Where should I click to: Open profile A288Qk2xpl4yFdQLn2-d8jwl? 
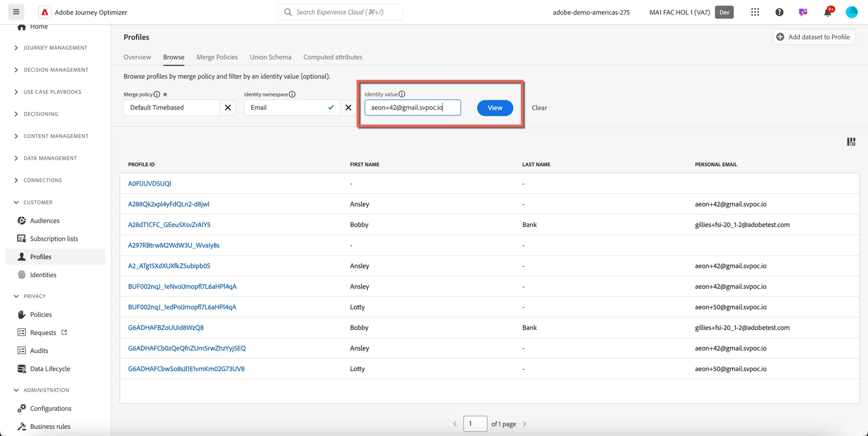click(x=169, y=204)
